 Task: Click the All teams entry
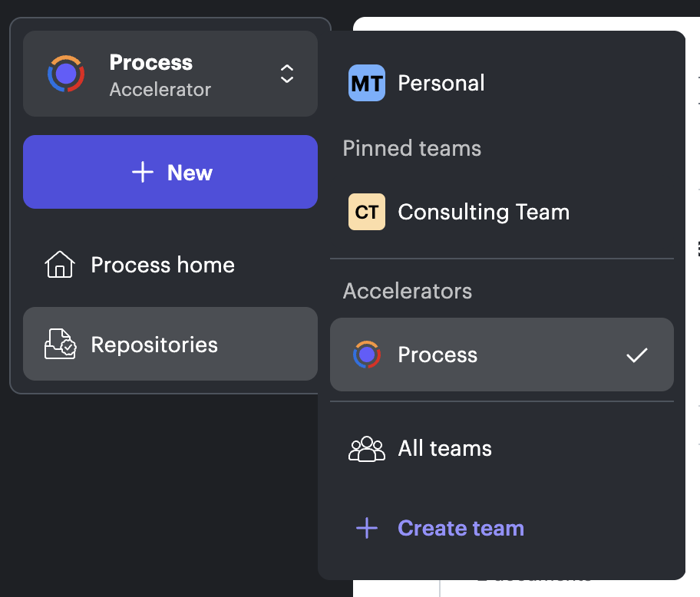point(444,448)
